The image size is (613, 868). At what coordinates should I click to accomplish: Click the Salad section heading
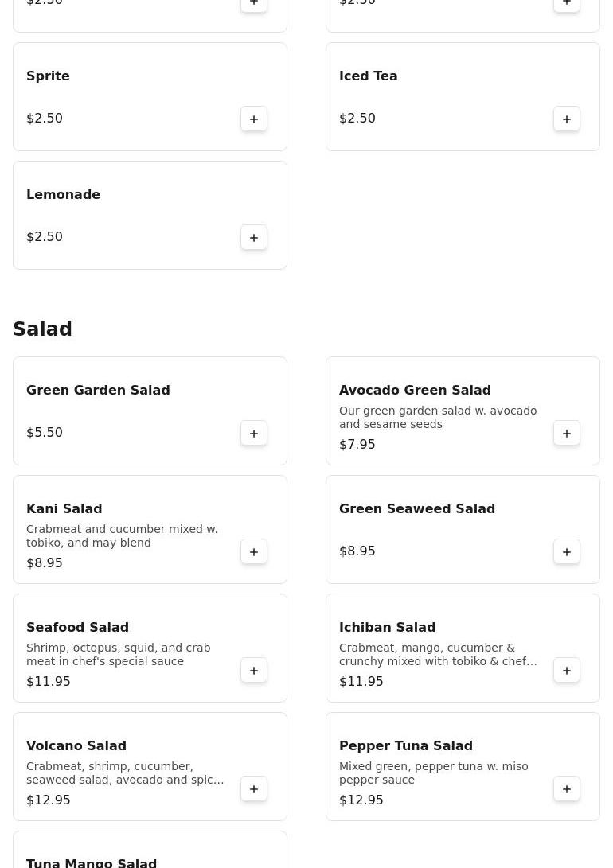pos(42,329)
